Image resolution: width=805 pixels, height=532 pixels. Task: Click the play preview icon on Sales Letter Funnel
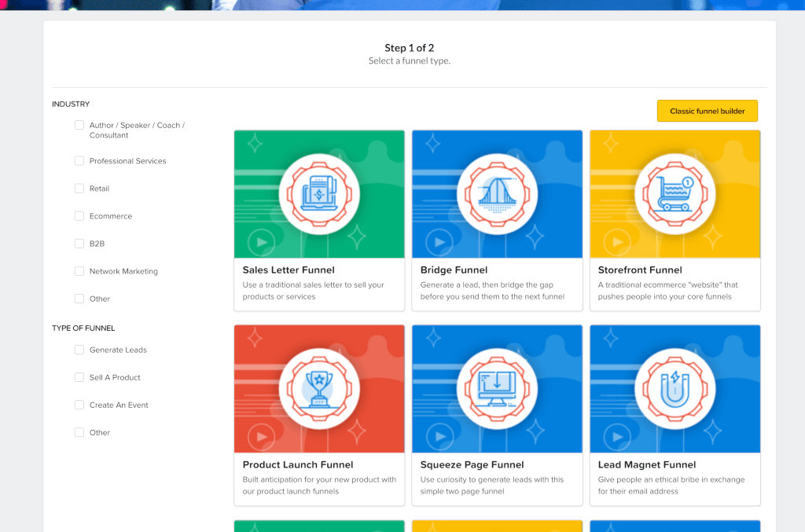tap(260, 242)
